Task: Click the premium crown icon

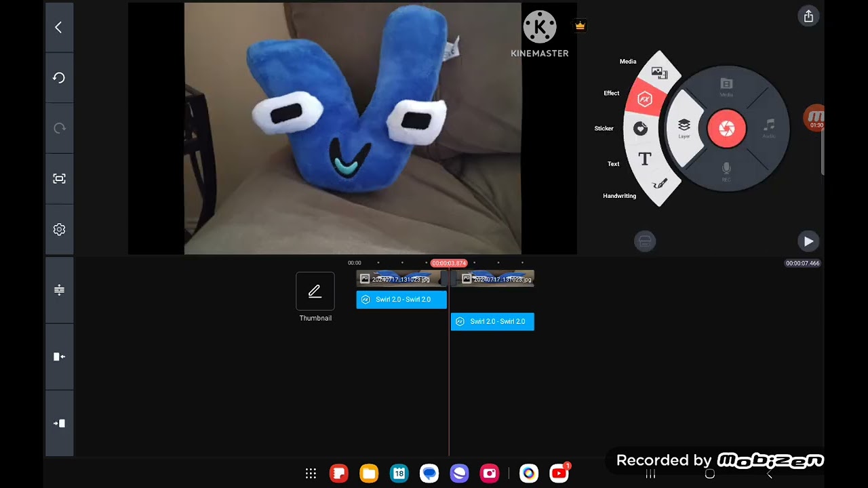Action: pos(580,26)
